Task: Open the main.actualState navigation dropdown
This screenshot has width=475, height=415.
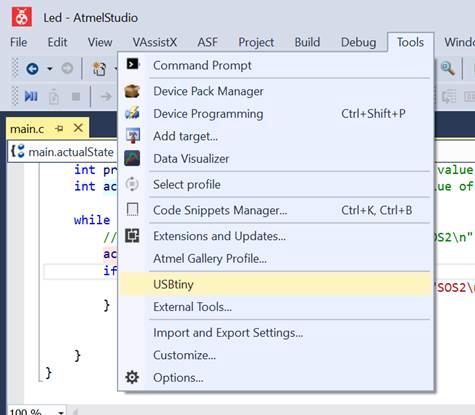Action: (62, 152)
